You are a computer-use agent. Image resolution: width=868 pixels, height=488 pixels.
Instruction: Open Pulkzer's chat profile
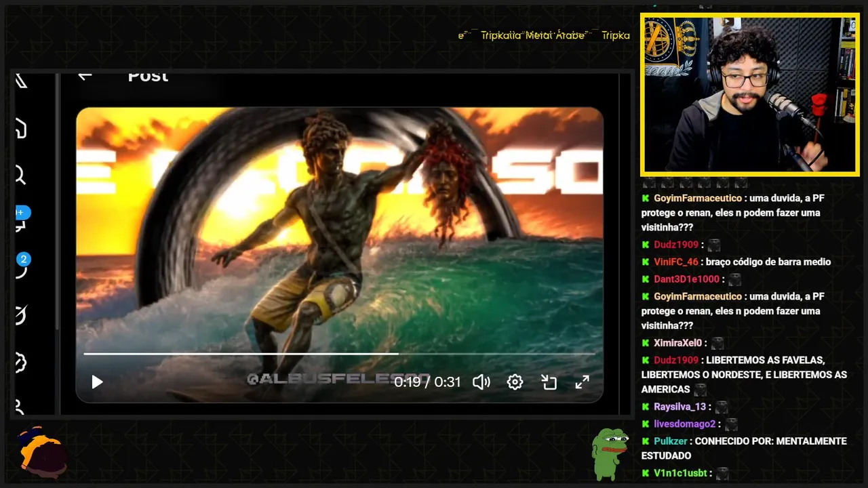(671, 441)
